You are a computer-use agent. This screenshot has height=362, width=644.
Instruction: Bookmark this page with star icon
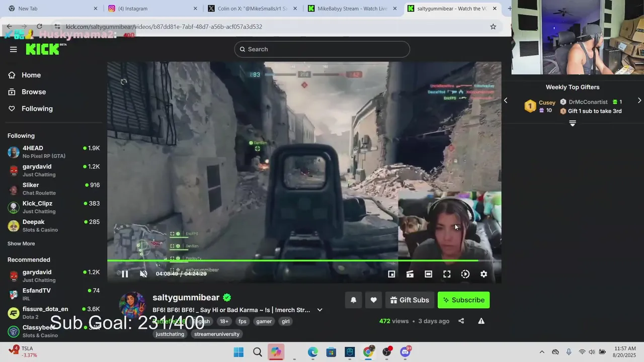(493, 27)
